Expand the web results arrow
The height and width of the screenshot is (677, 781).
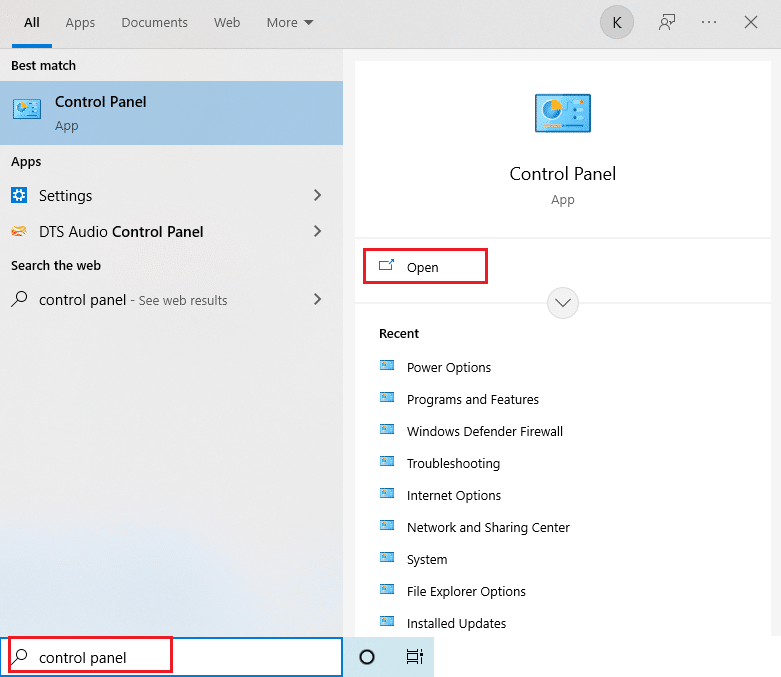[317, 299]
